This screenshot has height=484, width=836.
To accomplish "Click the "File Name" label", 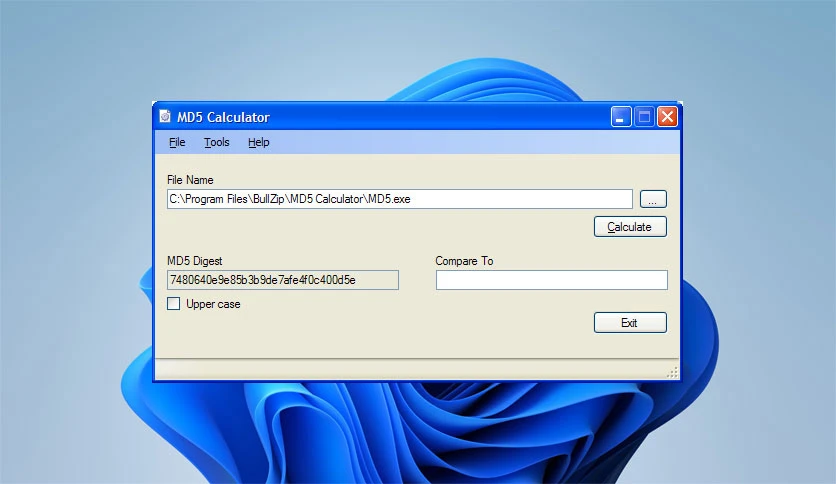I will tap(190, 180).
